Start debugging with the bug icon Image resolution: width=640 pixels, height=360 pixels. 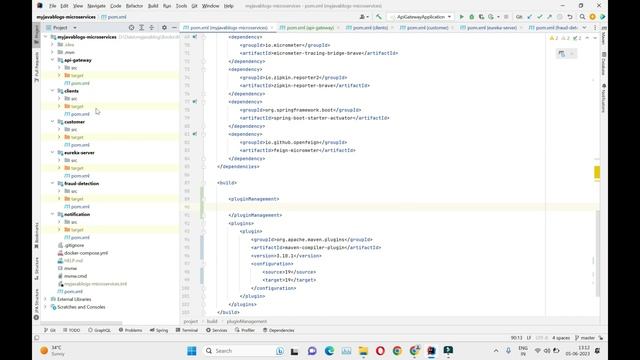pos(471,17)
